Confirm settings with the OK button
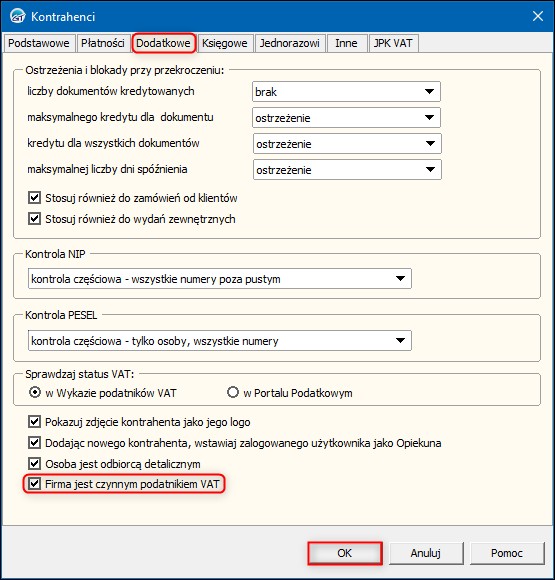 coord(344,553)
